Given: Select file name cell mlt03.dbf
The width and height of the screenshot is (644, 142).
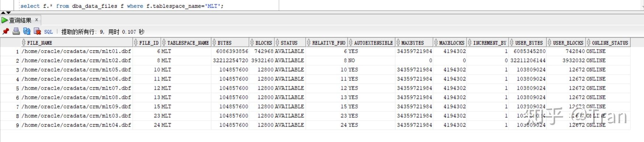Looking at the screenshot, I should tap(76, 116).
